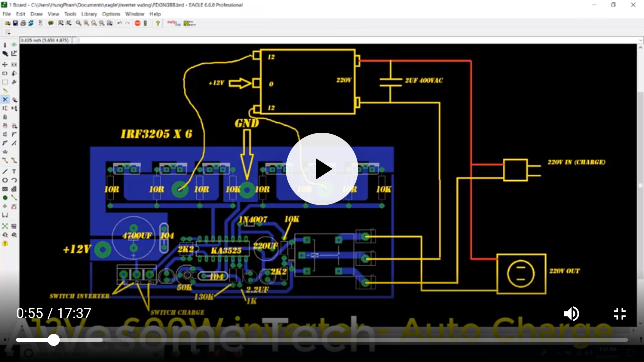This screenshot has width=644, height=362.
Task: Toggle layer display with the eye icon
Action: (14, 45)
